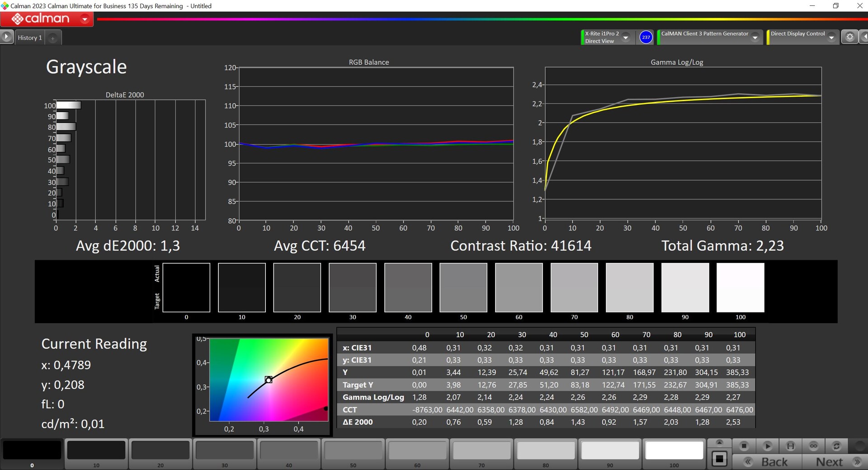The height and width of the screenshot is (470, 868).
Task: Open the Calman logo main menu dropdown
Action: (85, 19)
